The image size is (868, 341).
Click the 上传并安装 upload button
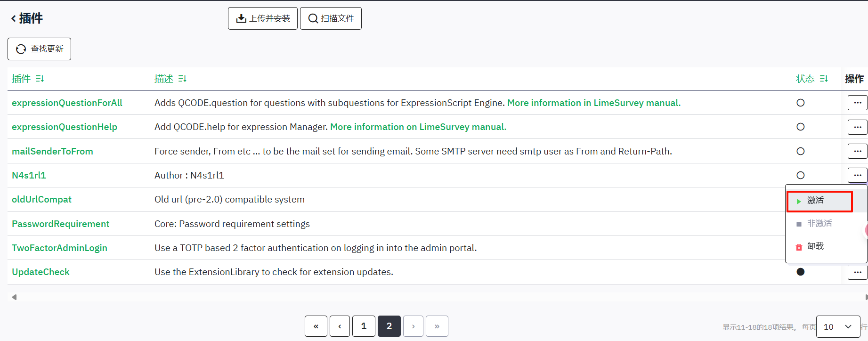[263, 18]
